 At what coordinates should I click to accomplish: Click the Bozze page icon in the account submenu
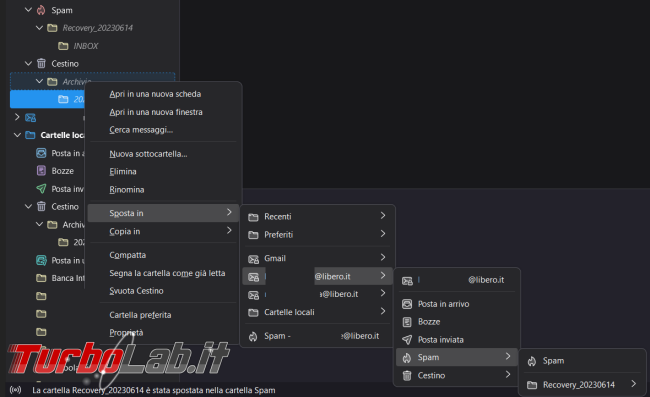(x=407, y=322)
